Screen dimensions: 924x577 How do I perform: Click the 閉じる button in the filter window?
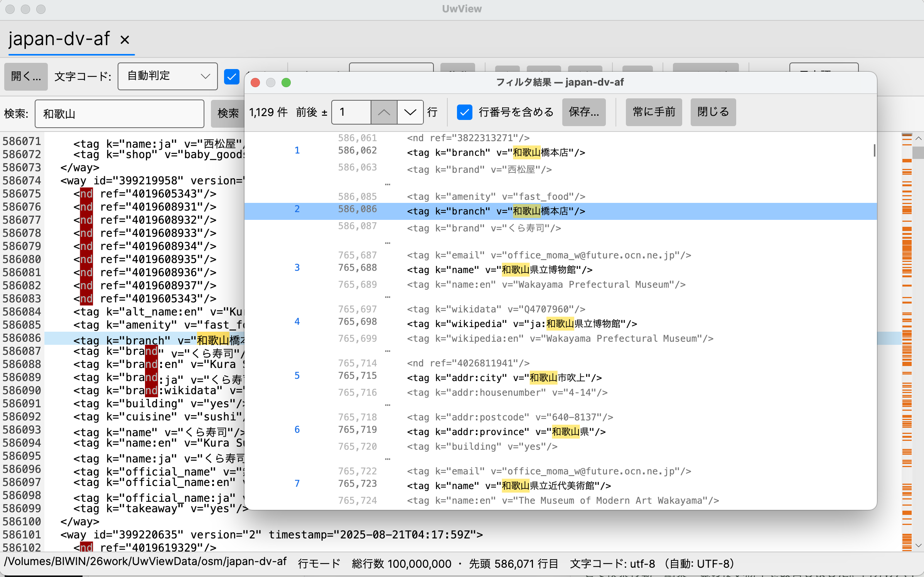[713, 112]
